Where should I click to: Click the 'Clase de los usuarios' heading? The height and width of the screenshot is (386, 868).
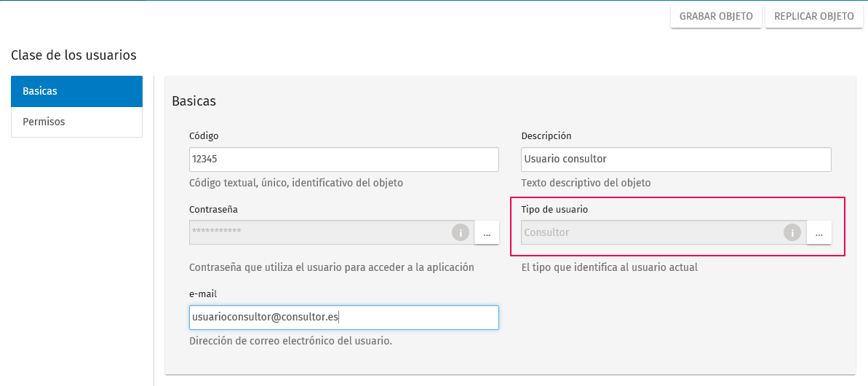(73, 55)
